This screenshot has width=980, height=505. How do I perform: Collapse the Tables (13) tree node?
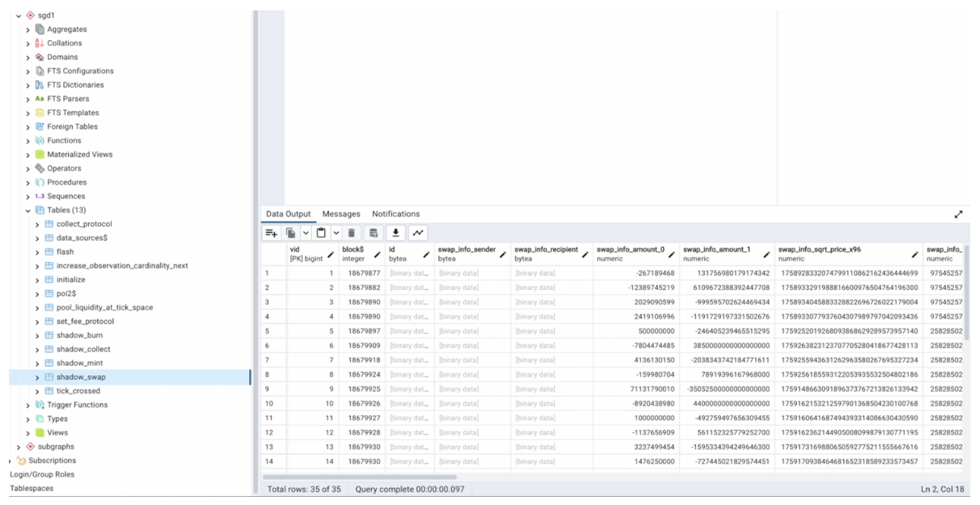[x=28, y=211]
